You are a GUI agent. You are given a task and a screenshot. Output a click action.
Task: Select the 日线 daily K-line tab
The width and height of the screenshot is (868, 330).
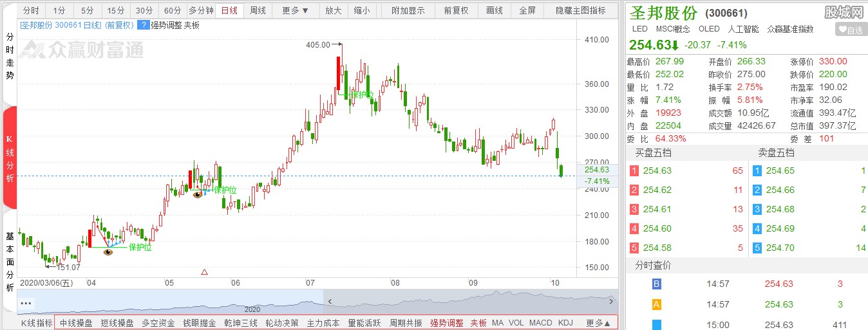[x=229, y=10]
